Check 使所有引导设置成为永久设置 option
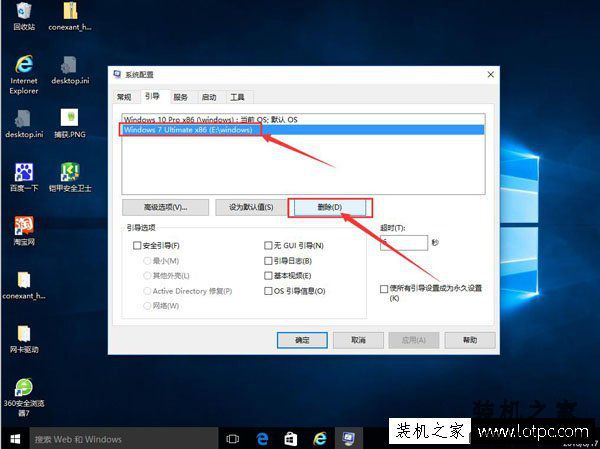The width and height of the screenshot is (600, 449). tap(384, 289)
